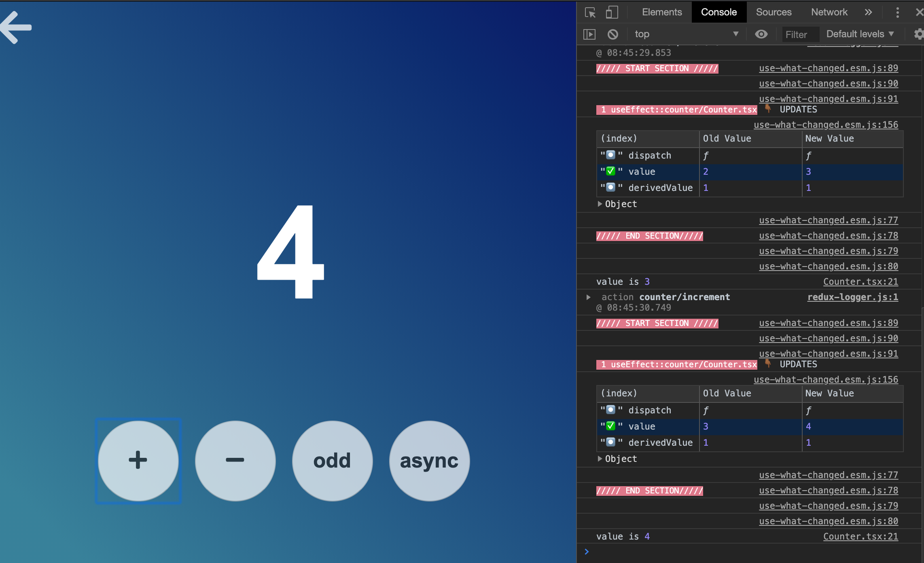Open DevTools three-dot customize menu
The width and height of the screenshot is (924, 563).
(897, 13)
